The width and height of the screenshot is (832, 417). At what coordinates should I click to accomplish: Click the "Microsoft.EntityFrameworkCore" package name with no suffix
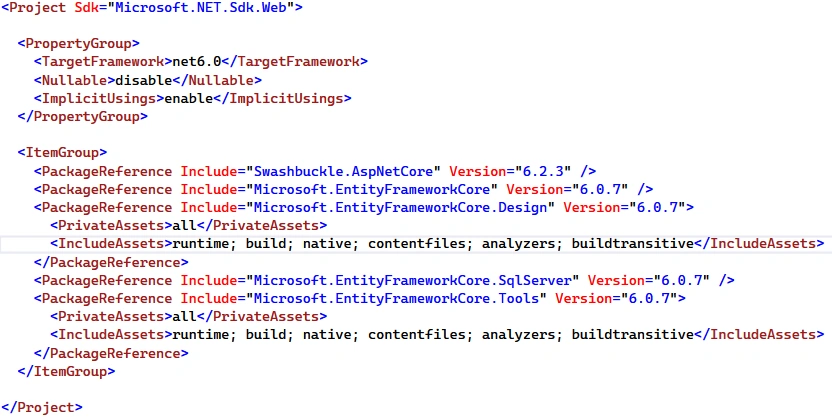coord(372,189)
